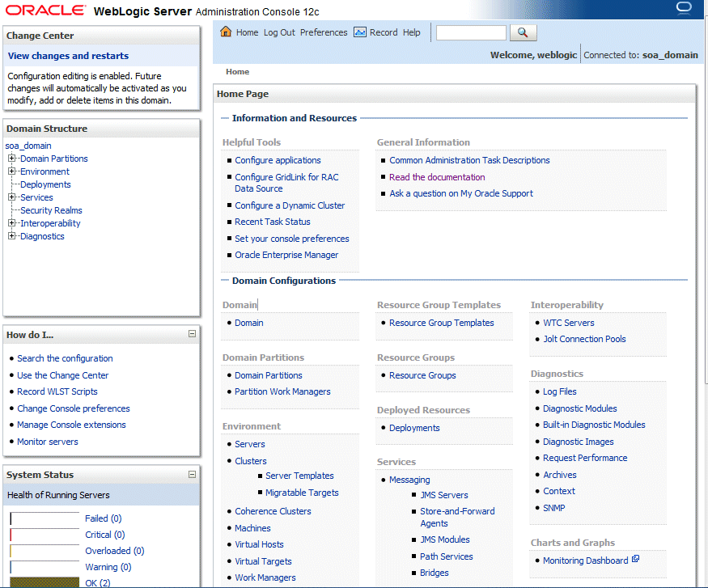The width and height of the screenshot is (708, 588).
Task: Open Manage Console extensions link
Action: pos(71,425)
